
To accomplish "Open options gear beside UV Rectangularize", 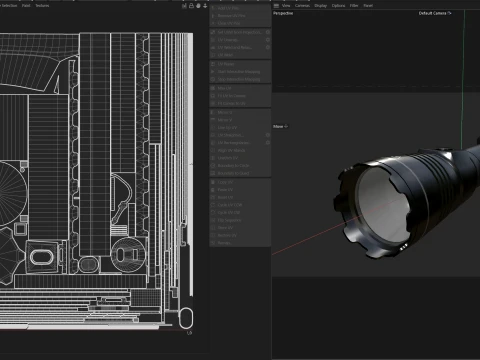I will (x=268, y=143).
